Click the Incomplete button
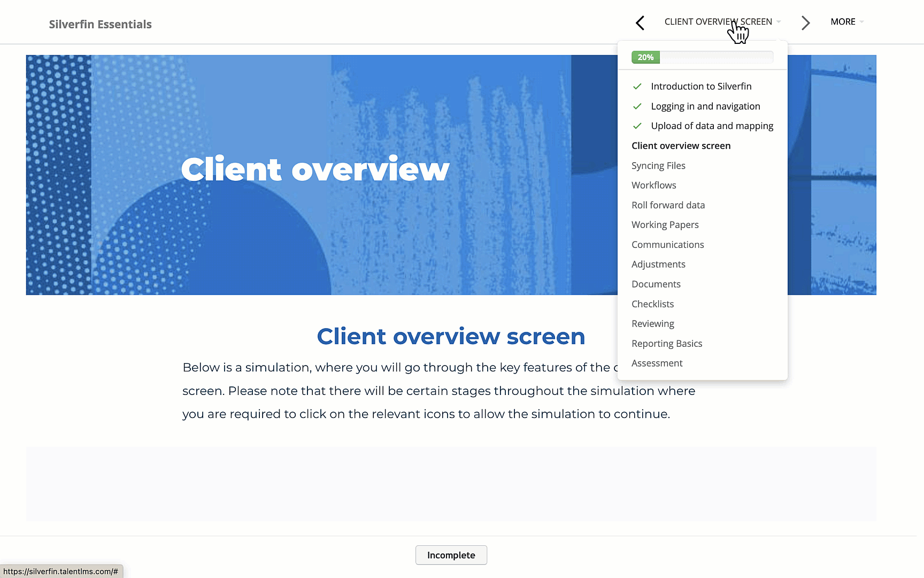924x578 pixels. tap(451, 555)
